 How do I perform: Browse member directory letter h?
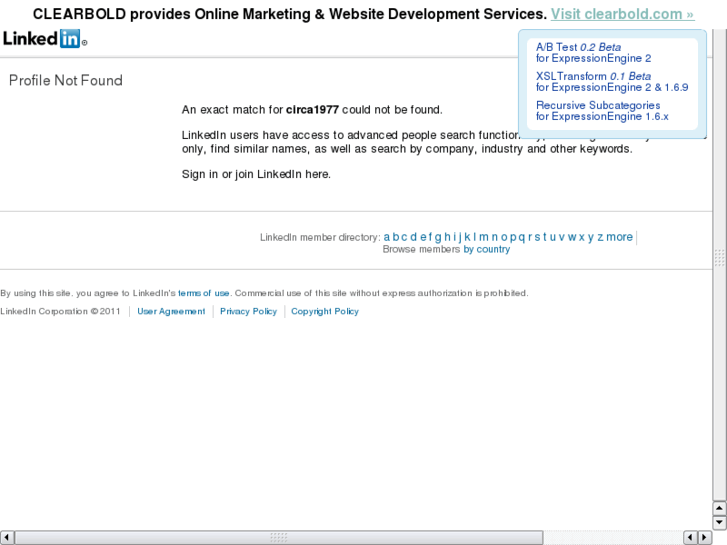[447, 237]
